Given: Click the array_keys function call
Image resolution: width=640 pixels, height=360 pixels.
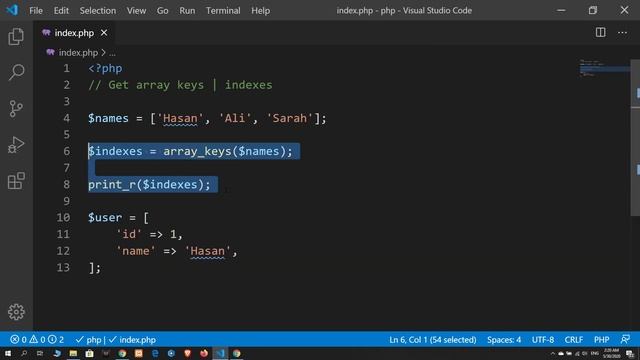Looking at the screenshot, I should (x=198, y=151).
